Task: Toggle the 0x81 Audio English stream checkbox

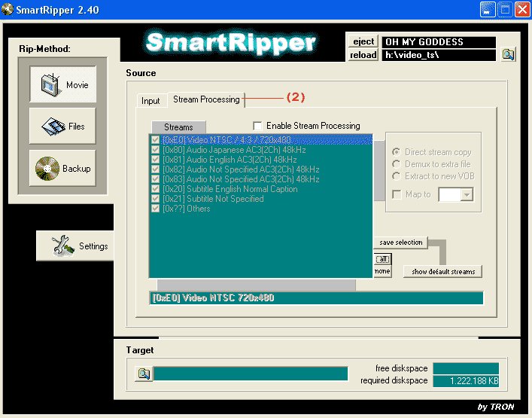Action: click(156, 159)
